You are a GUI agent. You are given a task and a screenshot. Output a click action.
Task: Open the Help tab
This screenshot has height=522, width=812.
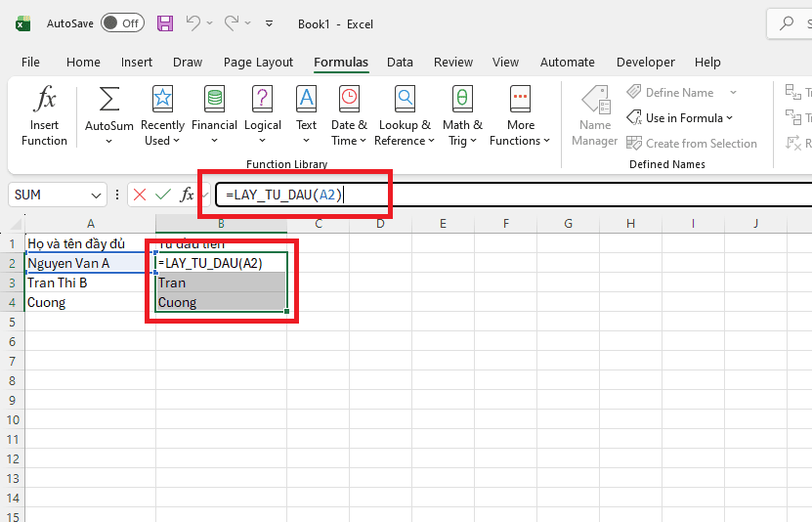coord(707,63)
